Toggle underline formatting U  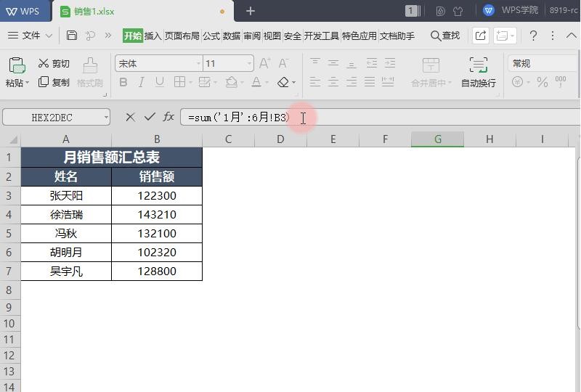(160, 83)
